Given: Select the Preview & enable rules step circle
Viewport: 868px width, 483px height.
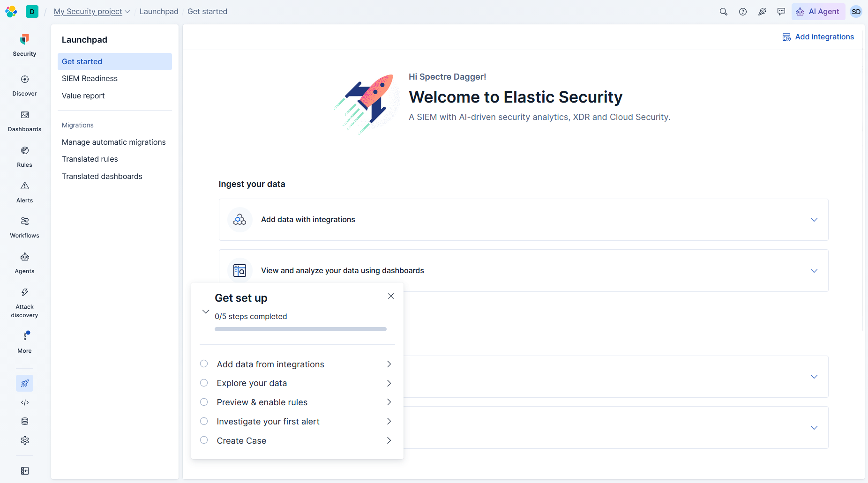Looking at the screenshot, I should pyautogui.click(x=204, y=402).
